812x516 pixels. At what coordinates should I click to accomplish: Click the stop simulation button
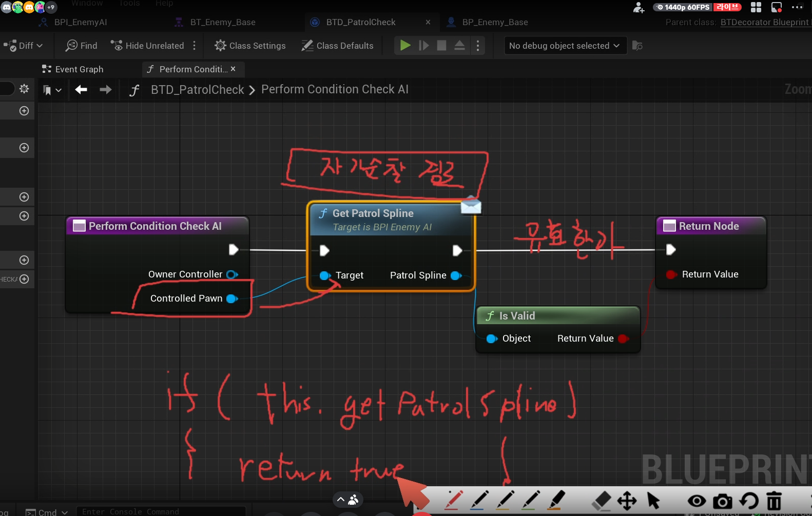coord(441,46)
